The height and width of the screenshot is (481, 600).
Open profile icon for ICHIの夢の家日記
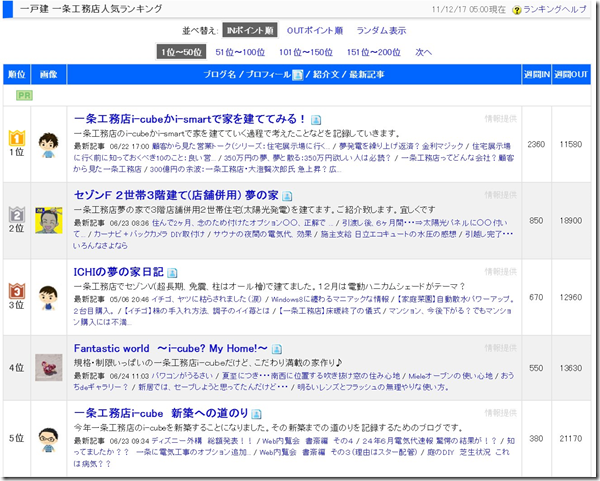(x=172, y=273)
